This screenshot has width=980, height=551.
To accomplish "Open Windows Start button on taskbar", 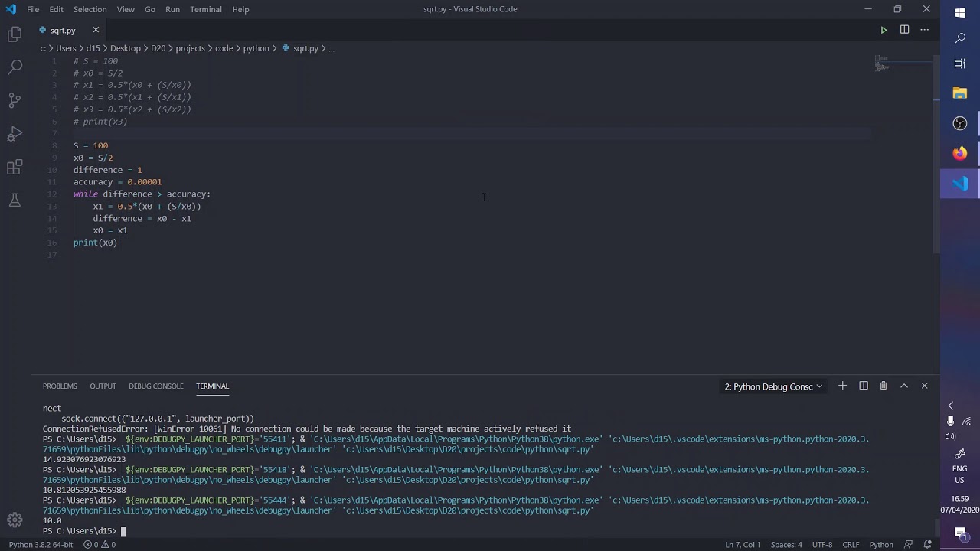I will pyautogui.click(x=960, y=13).
